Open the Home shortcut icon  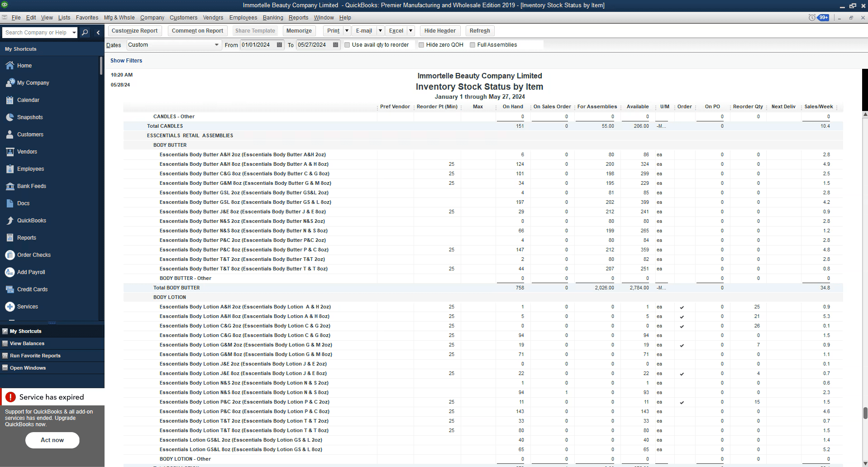click(10, 66)
